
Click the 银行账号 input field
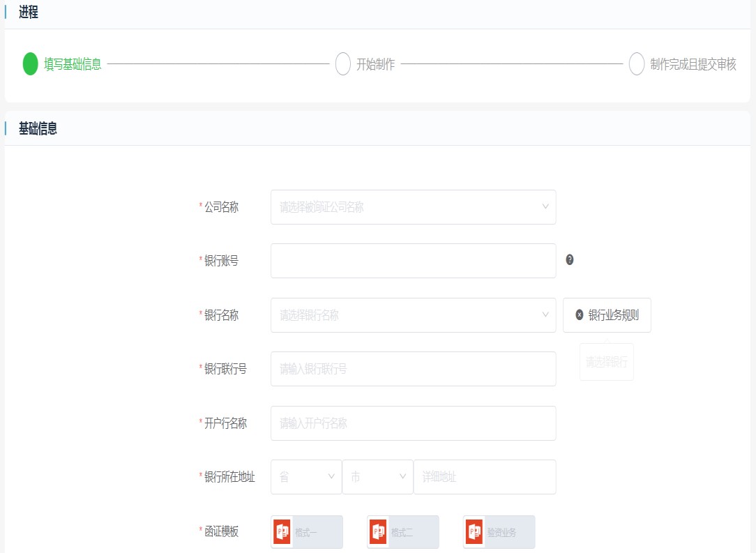pos(413,261)
